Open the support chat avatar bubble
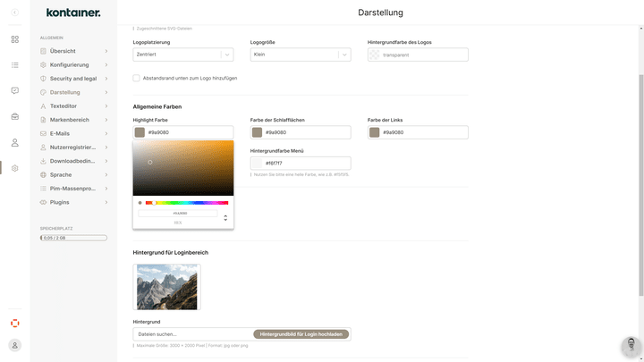Viewport: 644px width, 362px height. tap(630, 348)
